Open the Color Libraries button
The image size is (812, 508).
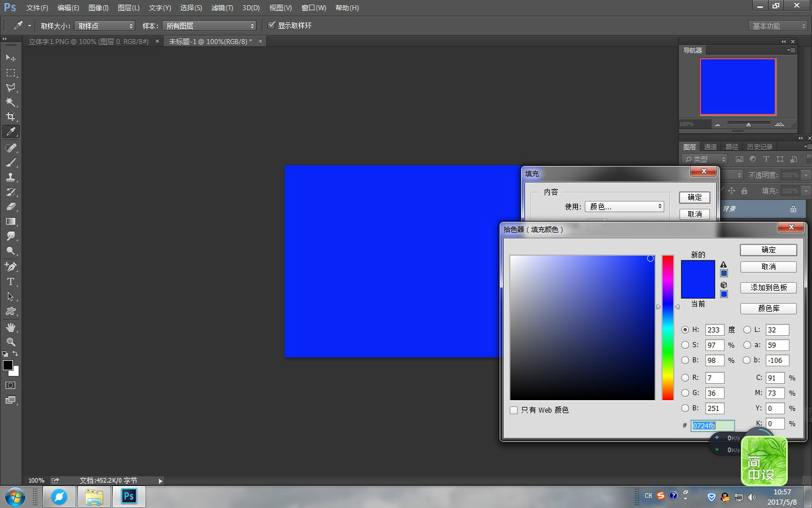769,309
